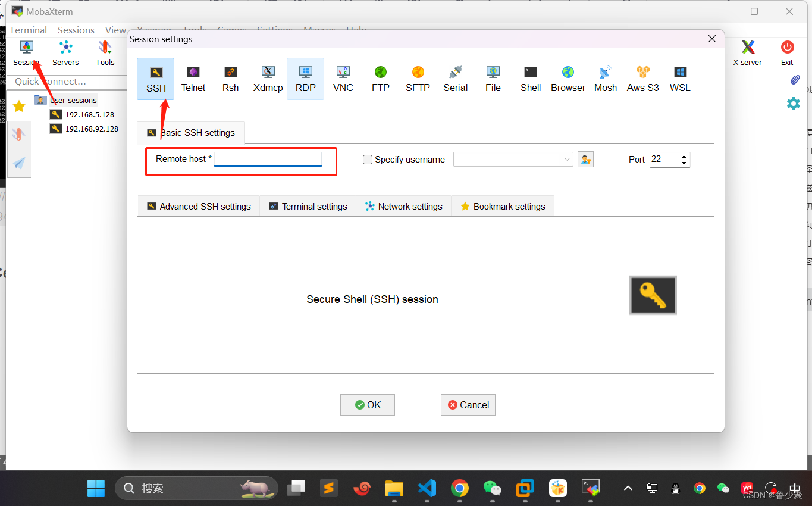Focus the Remote host input field

tap(268, 159)
